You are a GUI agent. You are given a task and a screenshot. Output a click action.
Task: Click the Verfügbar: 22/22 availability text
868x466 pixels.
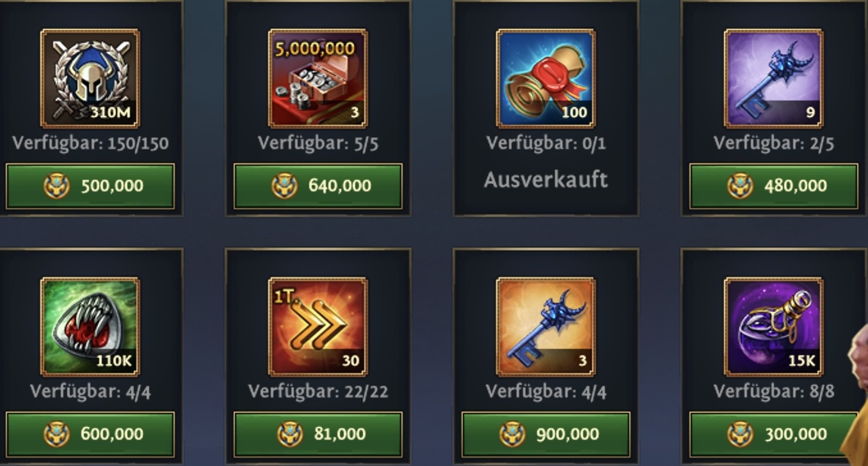[318, 391]
